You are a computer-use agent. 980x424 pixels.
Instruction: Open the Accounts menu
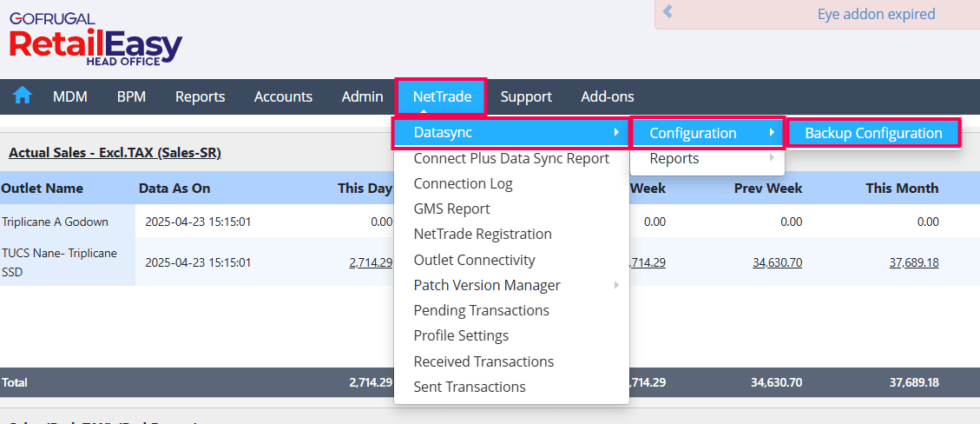coord(283,96)
